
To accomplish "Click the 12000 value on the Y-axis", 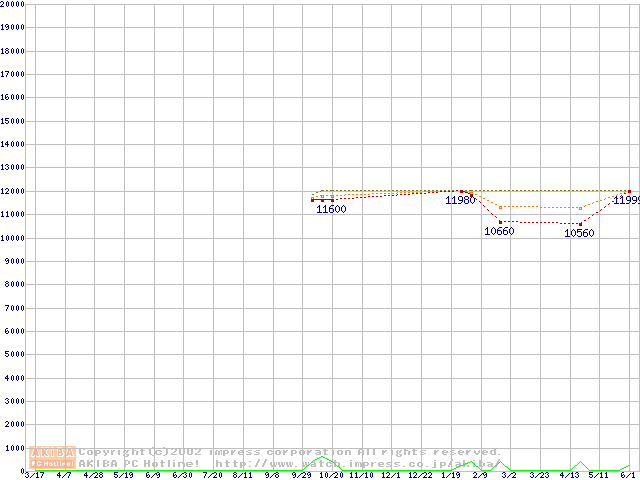I will [13, 191].
